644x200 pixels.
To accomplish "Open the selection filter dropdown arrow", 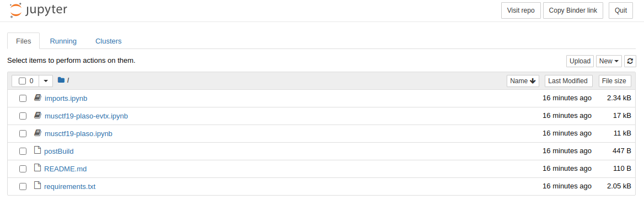I will 46,81.
